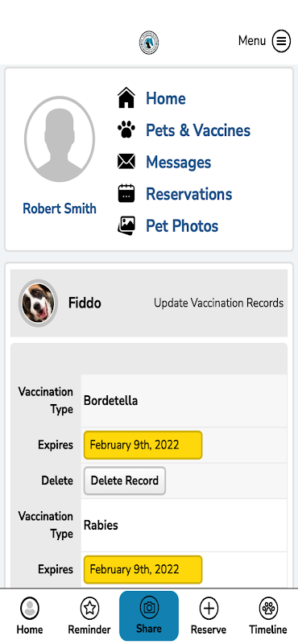Open the Messages link

pyautogui.click(x=178, y=162)
